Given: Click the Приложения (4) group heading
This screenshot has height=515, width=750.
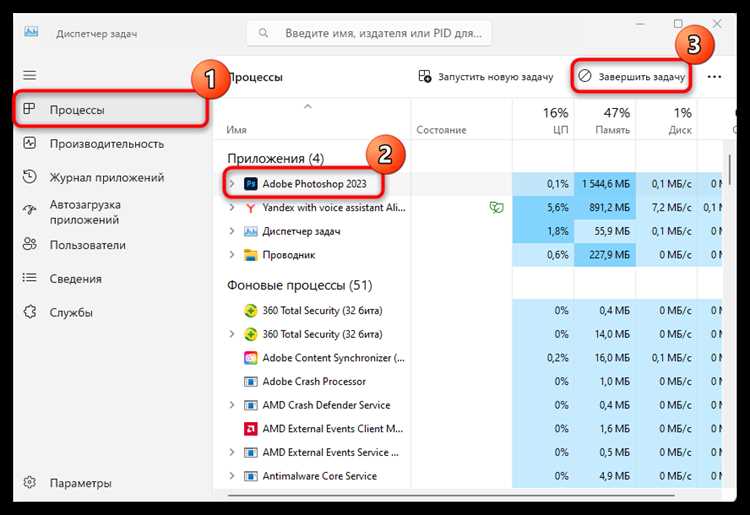Looking at the screenshot, I should (276, 158).
